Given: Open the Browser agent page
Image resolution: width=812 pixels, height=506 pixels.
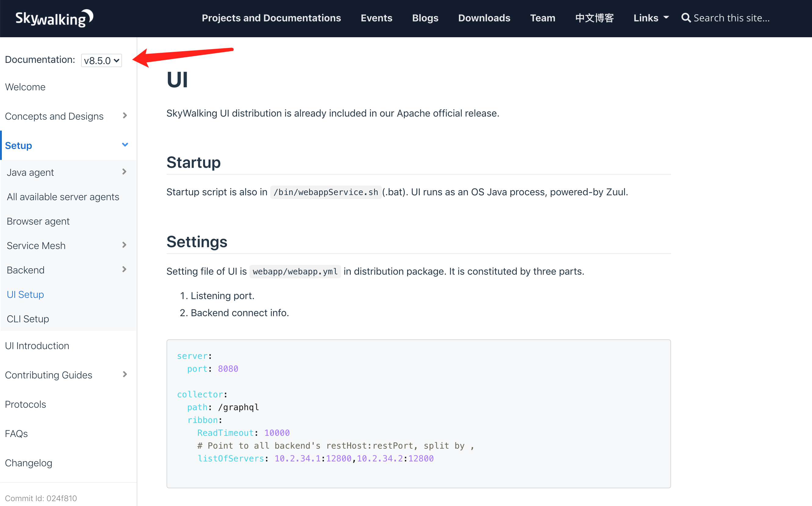Looking at the screenshot, I should (x=38, y=221).
